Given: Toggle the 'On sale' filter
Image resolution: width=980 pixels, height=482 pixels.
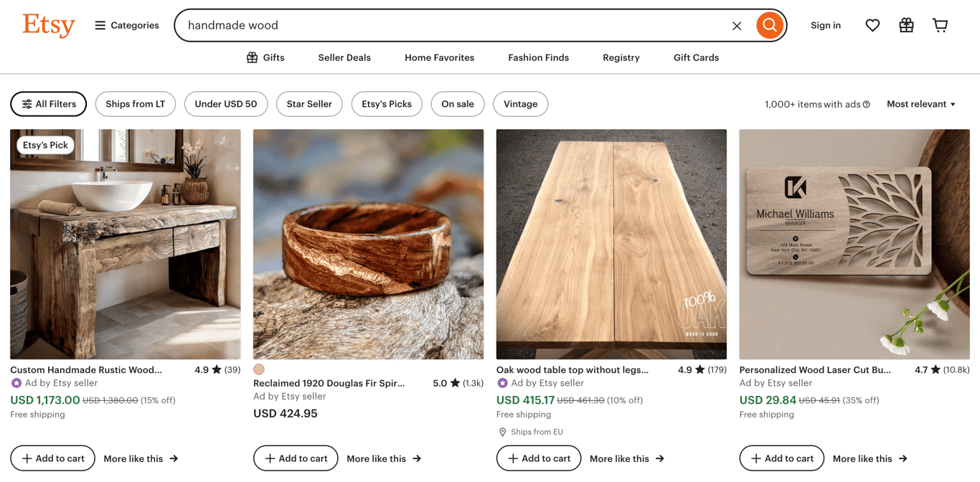Looking at the screenshot, I should click(457, 104).
